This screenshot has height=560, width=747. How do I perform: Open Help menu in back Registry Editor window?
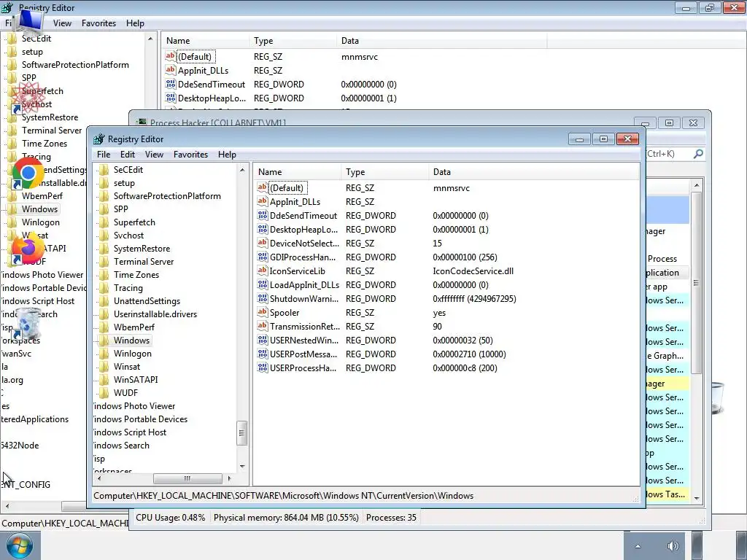point(135,23)
